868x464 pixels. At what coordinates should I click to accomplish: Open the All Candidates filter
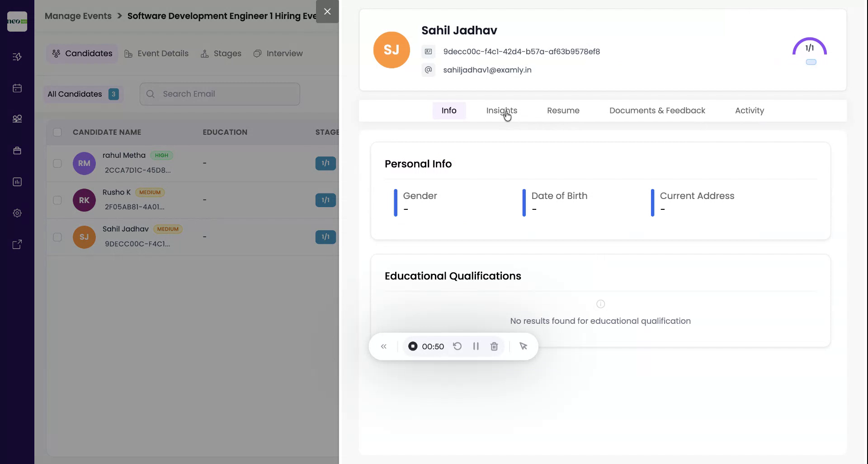(83, 94)
